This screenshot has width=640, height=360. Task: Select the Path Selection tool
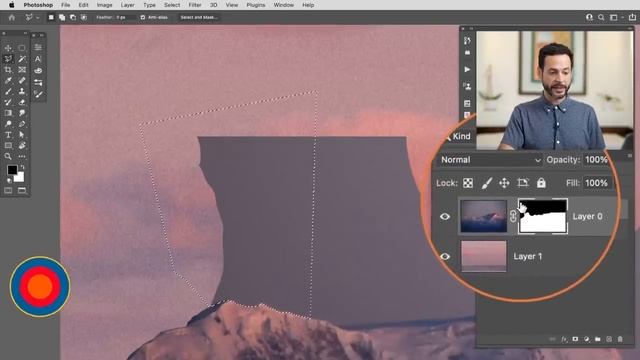22,135
